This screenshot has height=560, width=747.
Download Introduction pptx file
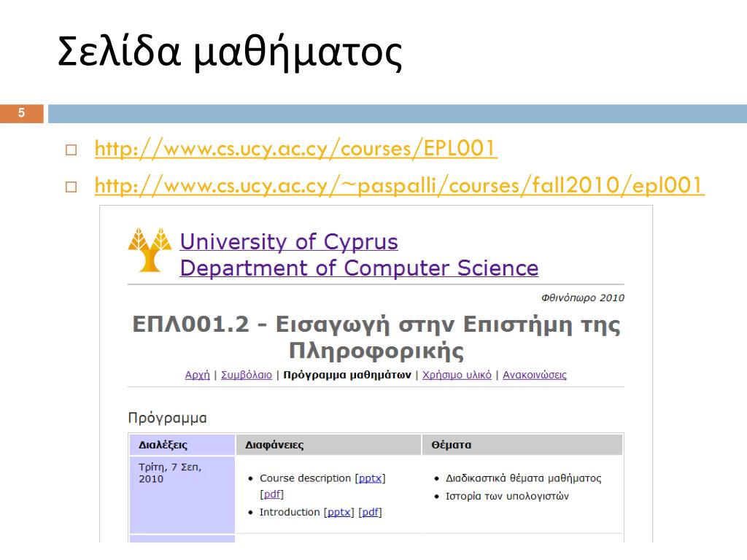coord(338,512)
